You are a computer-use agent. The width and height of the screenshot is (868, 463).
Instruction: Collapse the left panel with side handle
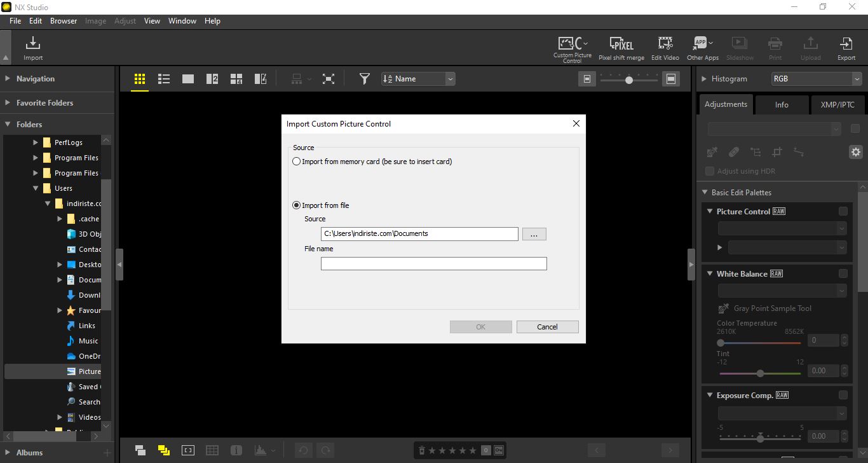coord(119,264)
